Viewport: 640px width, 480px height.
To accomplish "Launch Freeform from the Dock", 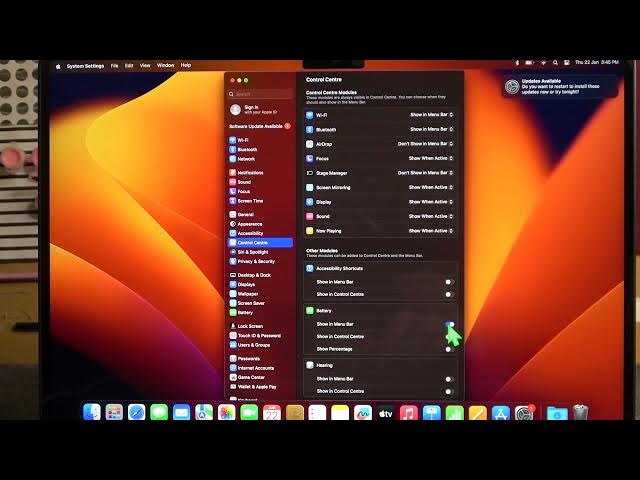I will [x=363, y=412].
